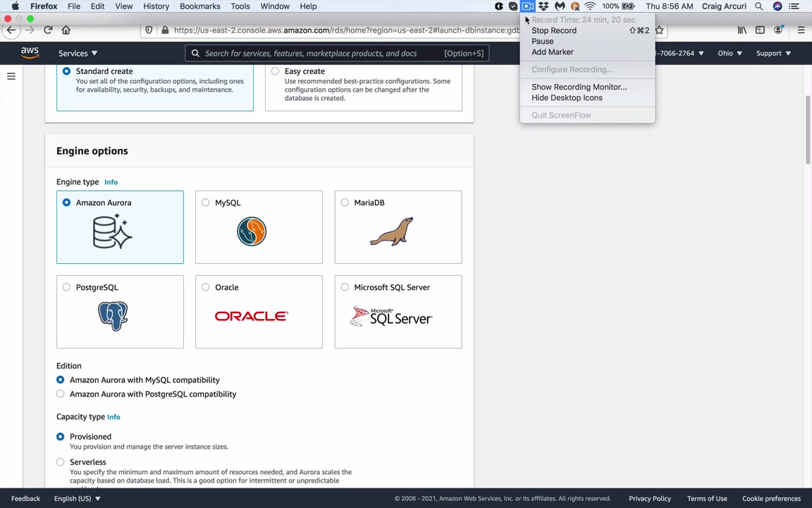Open Firefox hamburger menu
This screenshot has height=508, width=812.
click(801, 30)
